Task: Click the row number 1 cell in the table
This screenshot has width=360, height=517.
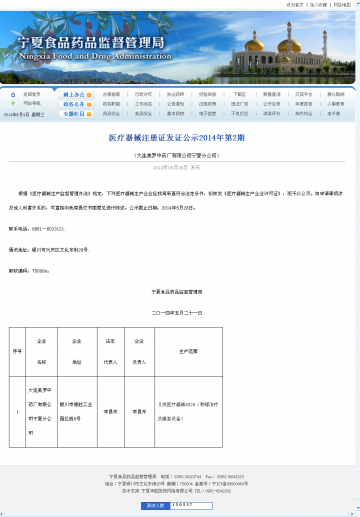Action: point(17,412)
